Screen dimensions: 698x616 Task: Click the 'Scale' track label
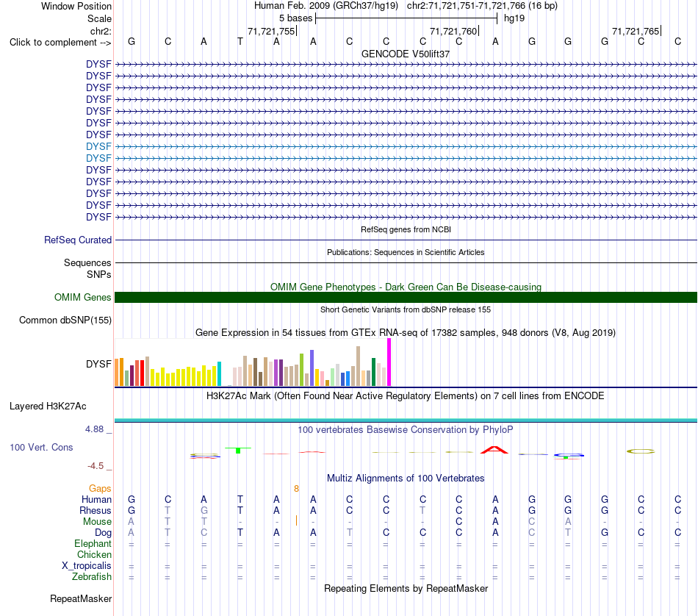click(x=99, y=18)
